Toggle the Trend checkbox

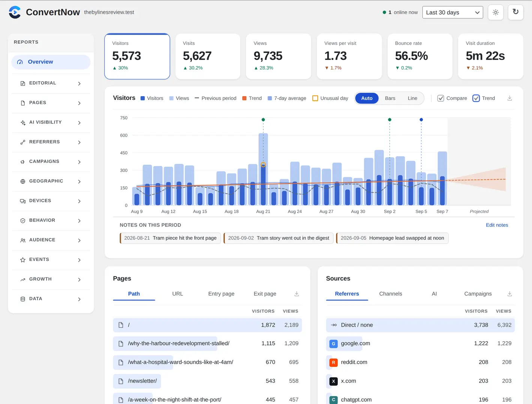pyautogui.click(x=476, y=98)
